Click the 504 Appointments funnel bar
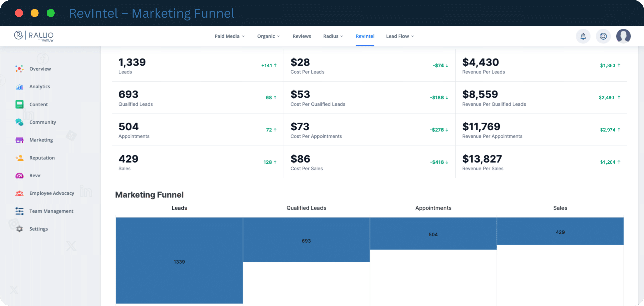 pos(433,233)
